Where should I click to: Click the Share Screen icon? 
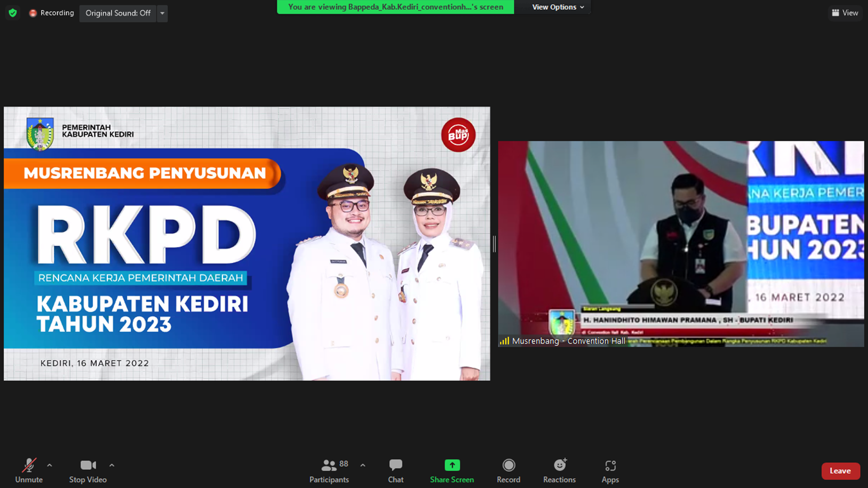(x=452, y=465)
